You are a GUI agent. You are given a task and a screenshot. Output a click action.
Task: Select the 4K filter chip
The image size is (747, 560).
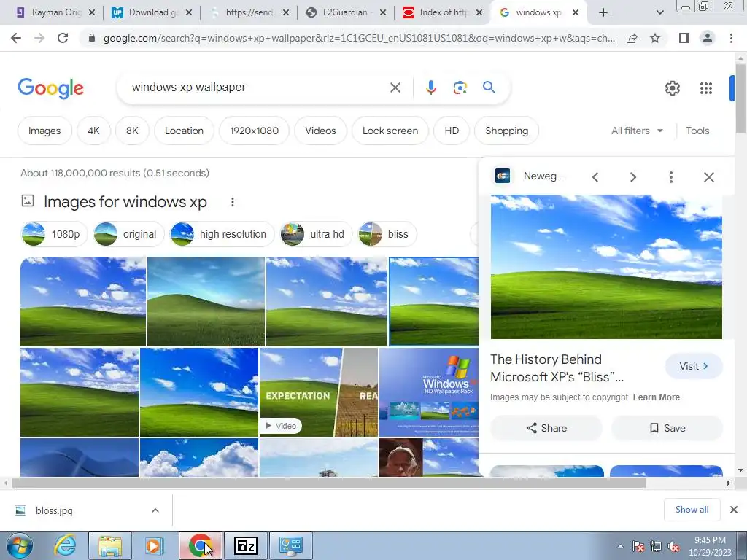click(x=94, y=131)
